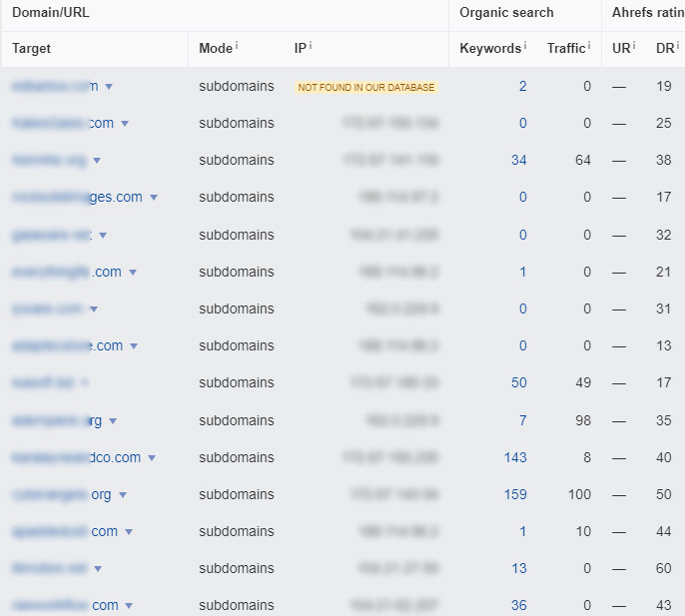685x616 pixels.
Task: Click the info icon beside UR header
Action: pos(633,46)
